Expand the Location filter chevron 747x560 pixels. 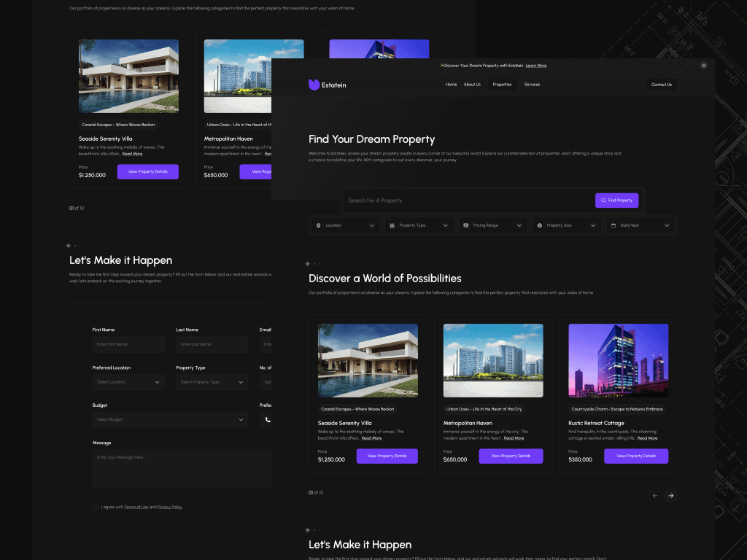pos(371,225)
